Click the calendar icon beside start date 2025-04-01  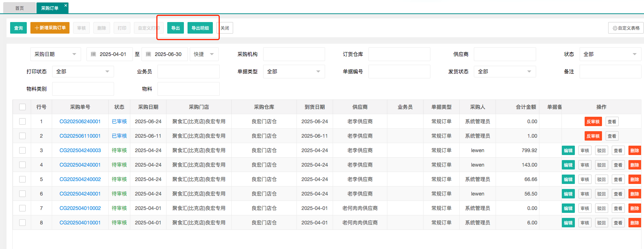pos(93,54)
